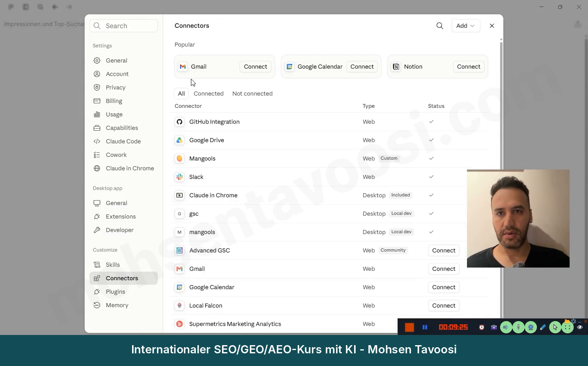588x366 pixels.
Task: Open Developer settings via its wrench icon
Action: click(x=97, y=230)
